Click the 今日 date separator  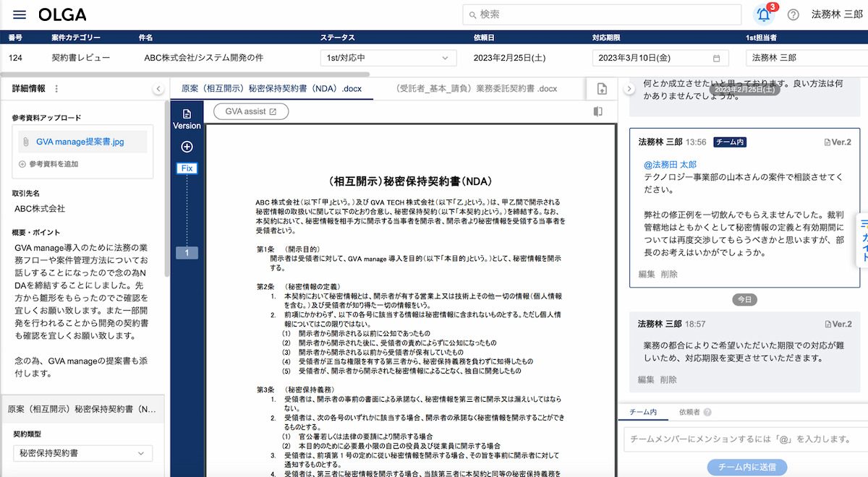tap(744, 299)
